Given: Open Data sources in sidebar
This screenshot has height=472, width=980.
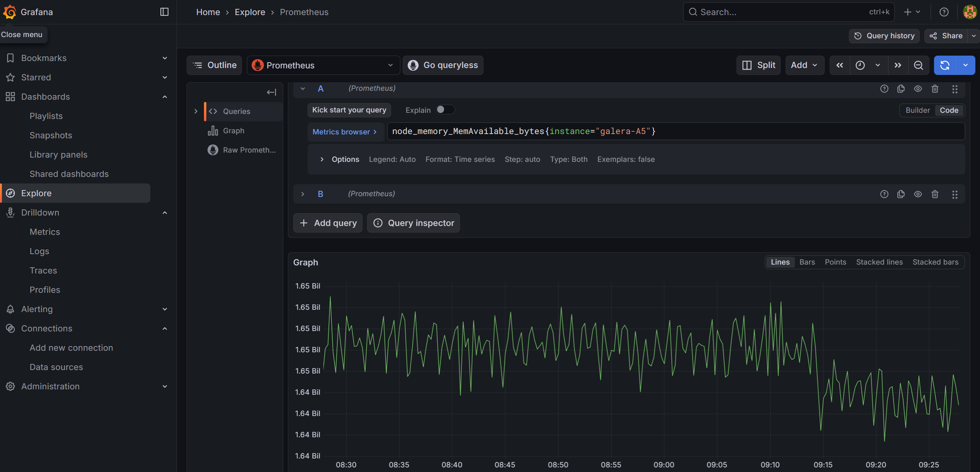Looking at the screenshot, I should [56, 367].
